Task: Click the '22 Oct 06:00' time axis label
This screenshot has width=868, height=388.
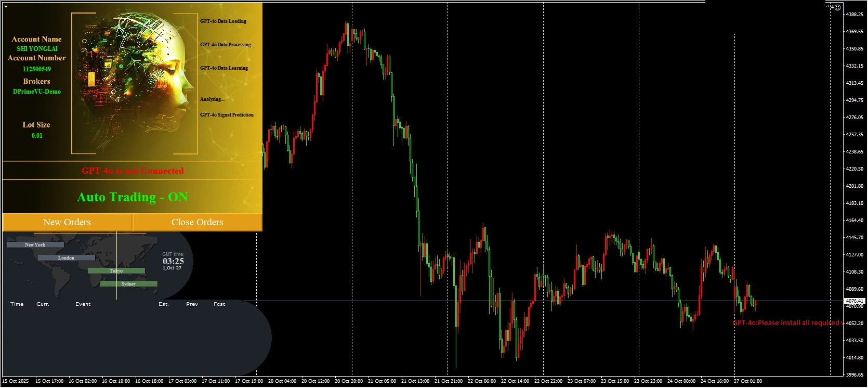Action: (482, 381)
